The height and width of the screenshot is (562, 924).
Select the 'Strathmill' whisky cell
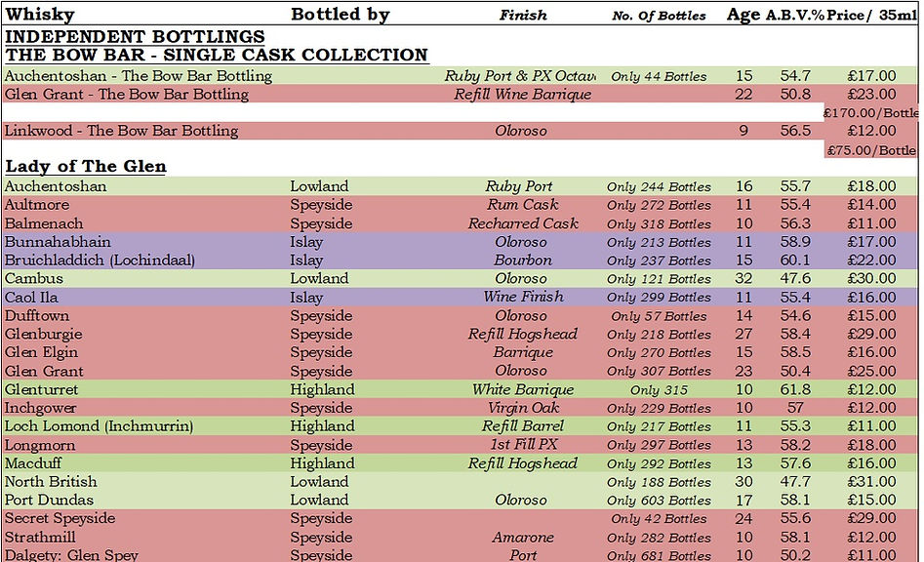coord(40,537)
